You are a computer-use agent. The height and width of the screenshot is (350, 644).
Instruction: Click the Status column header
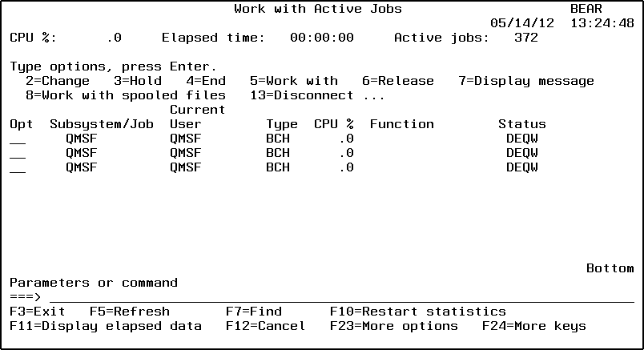521,124
